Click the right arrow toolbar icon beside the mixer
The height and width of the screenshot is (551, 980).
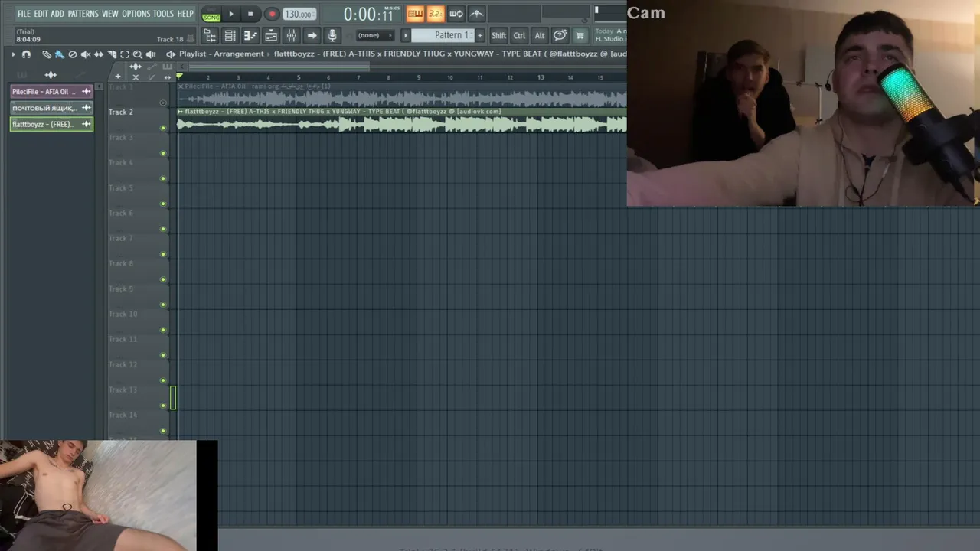pos(312,35)
